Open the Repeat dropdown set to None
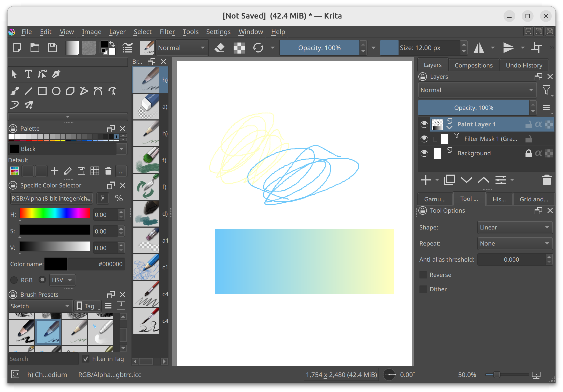Viewport: 563px width, 392px height. [515, 243]
